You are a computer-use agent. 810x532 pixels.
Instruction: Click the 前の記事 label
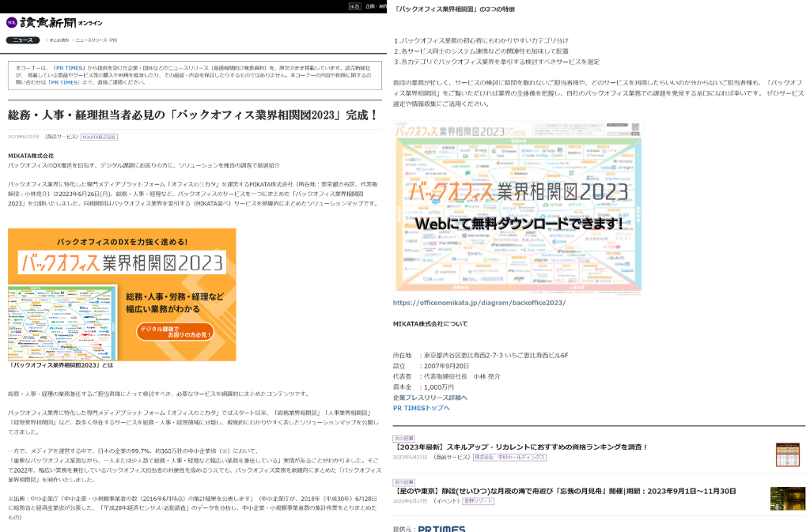coord(404,482)
